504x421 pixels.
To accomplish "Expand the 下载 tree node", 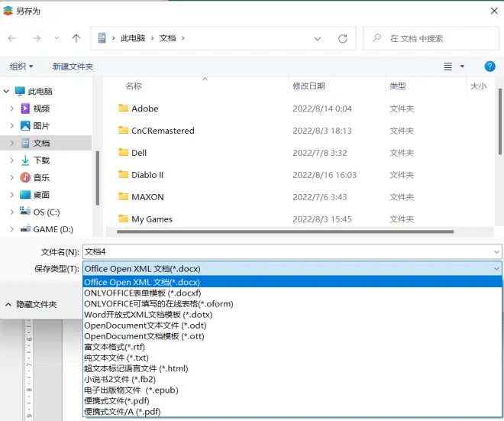I will coord(12,160).
